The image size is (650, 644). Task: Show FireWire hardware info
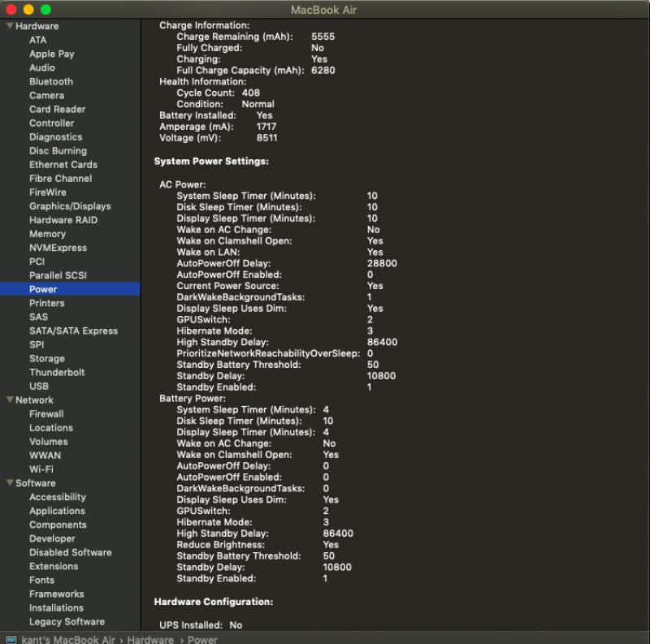tap(48, 192)
